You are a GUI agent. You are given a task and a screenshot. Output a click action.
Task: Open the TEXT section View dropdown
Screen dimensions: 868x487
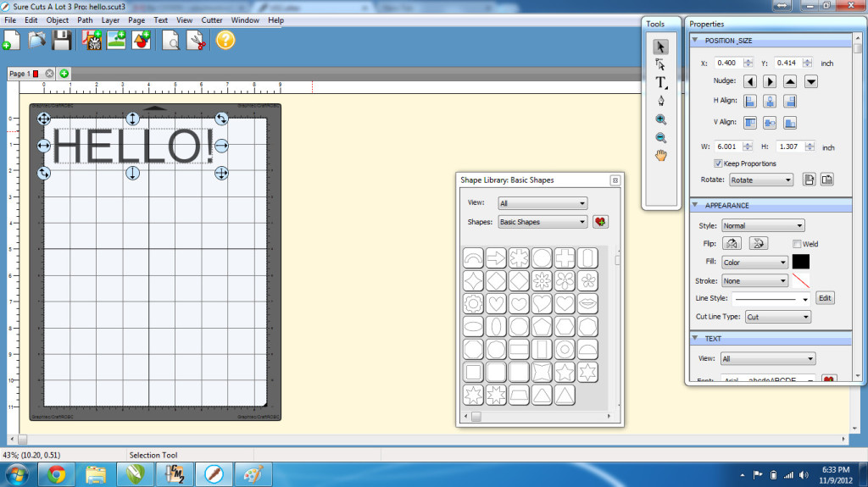768,358
